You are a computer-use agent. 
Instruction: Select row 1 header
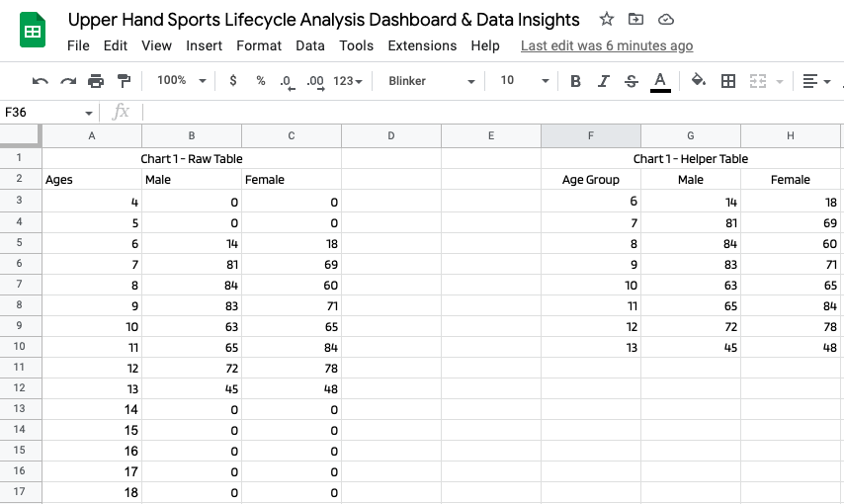pos(20,158)
